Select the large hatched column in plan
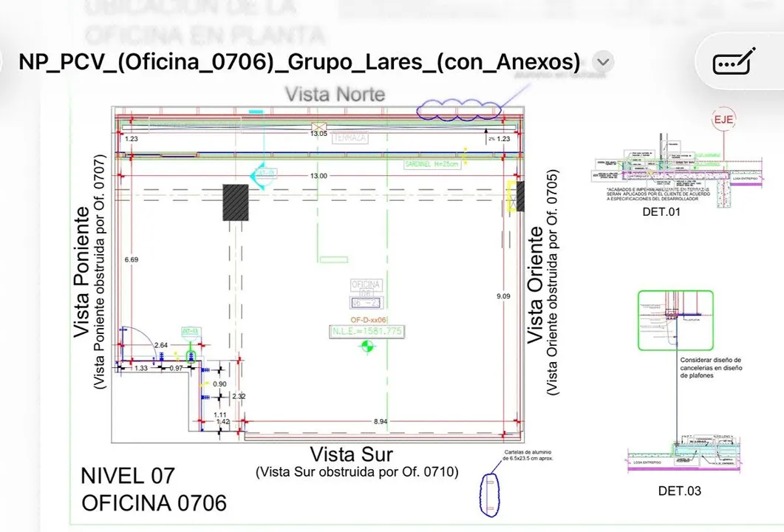 click(x=236, y=202)
